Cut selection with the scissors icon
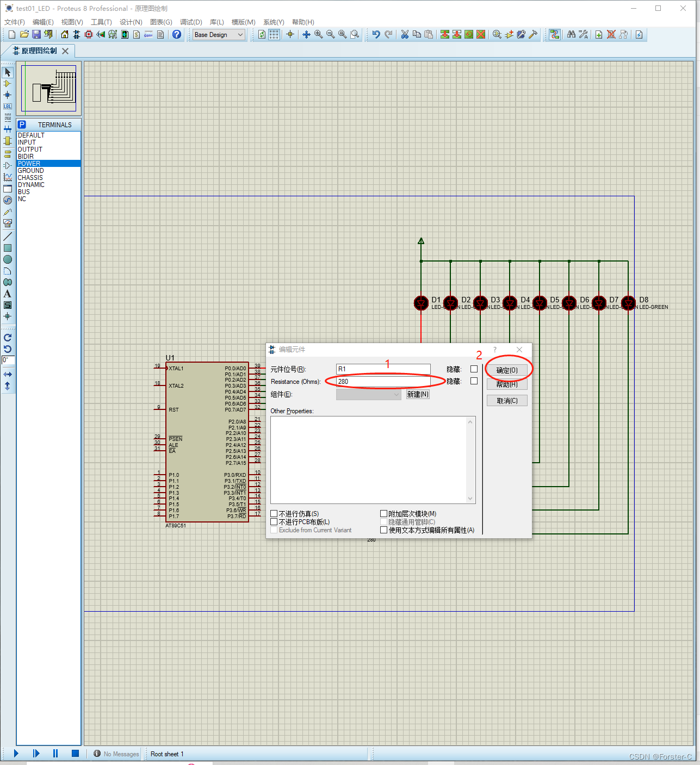Image resolution: width=700 pixels, height=765 pixels. 405,34
